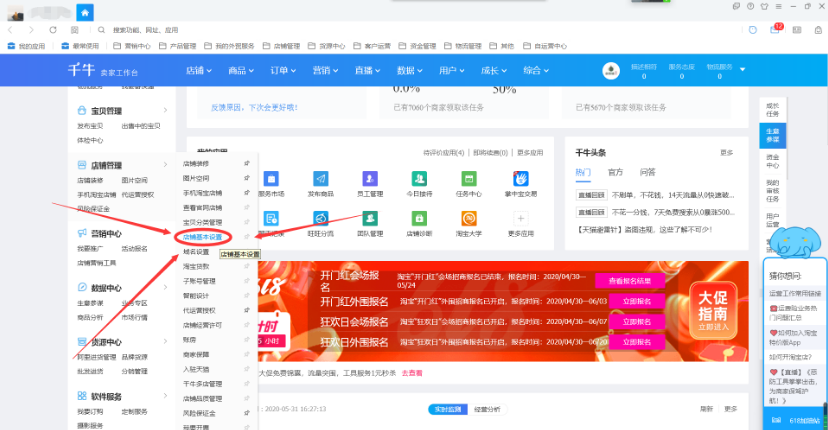Open the 数据 dropdown in top nav
828x430 pixels.
[410, 70]
